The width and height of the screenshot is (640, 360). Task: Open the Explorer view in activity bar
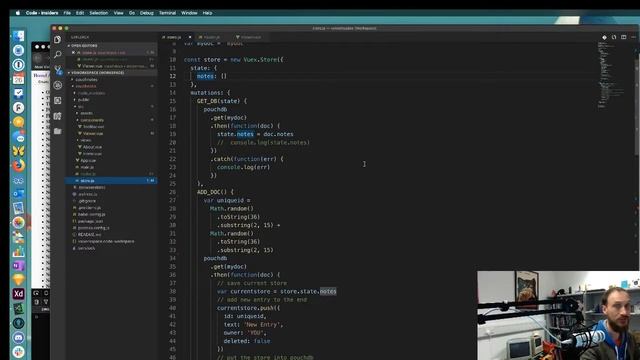tap(58, 40)
